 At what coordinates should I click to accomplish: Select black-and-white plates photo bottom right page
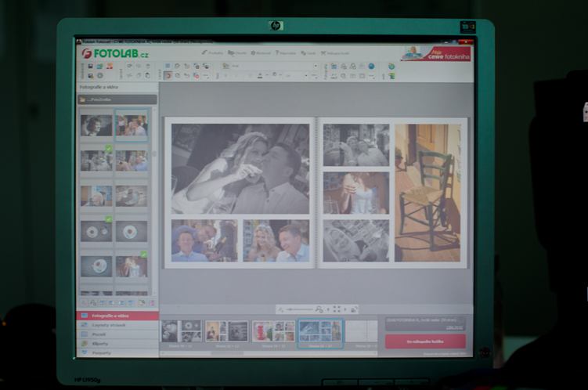click(356, 240)
